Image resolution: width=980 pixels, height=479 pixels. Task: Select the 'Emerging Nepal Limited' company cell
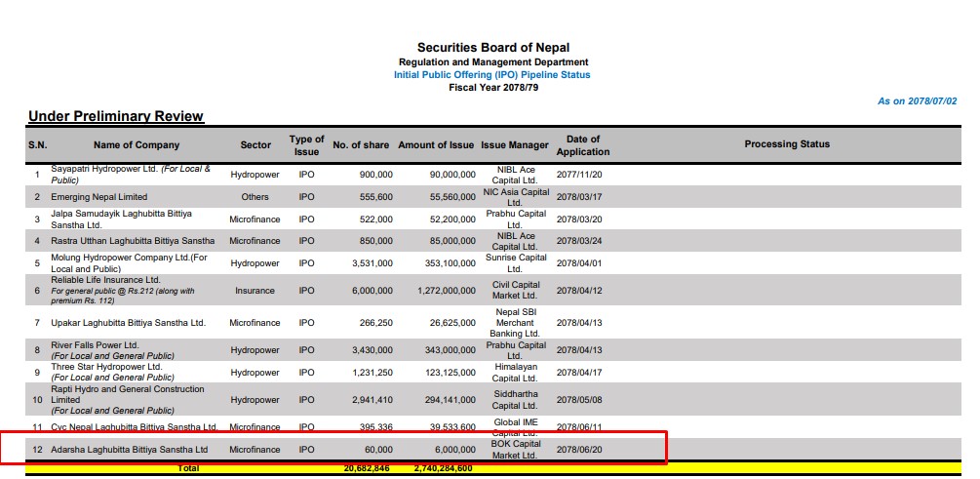pyautogui.click(x=99, y=197)
